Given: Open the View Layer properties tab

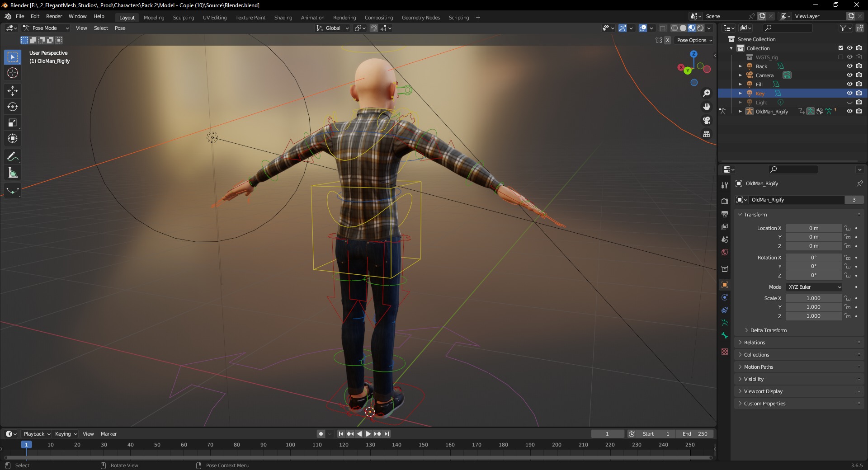Looking at the screenshot, I should 725,226.
